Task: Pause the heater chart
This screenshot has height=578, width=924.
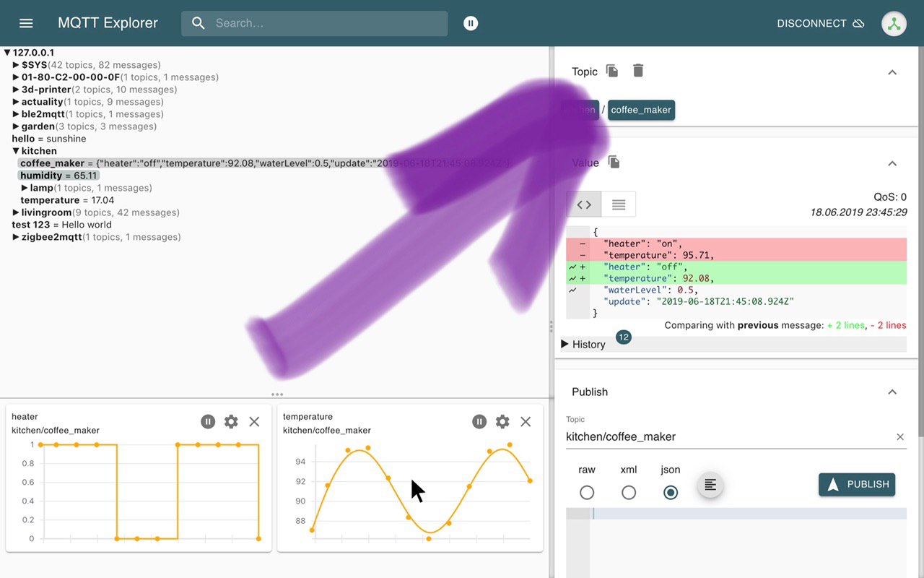Action: (x=208, y=421)
